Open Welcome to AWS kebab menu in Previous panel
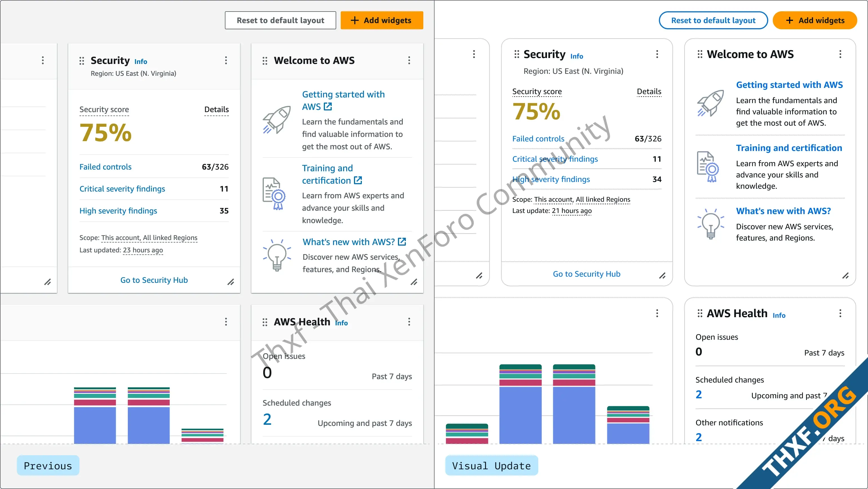 point(409,60)
